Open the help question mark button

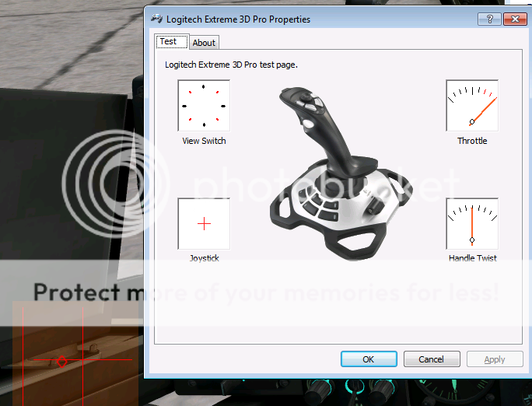coord(489,19)
